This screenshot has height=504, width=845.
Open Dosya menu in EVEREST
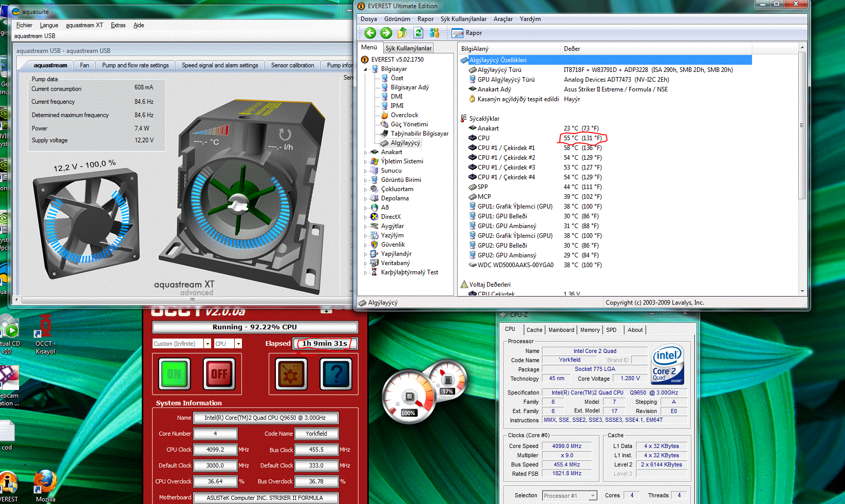(369, 19)
